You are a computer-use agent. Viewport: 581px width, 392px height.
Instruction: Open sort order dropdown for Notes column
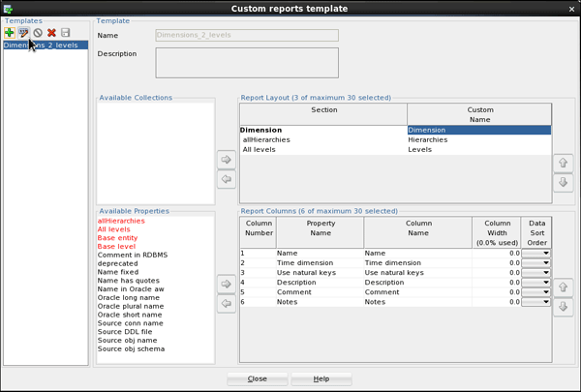pyautogui.click(x=535, y=303)
